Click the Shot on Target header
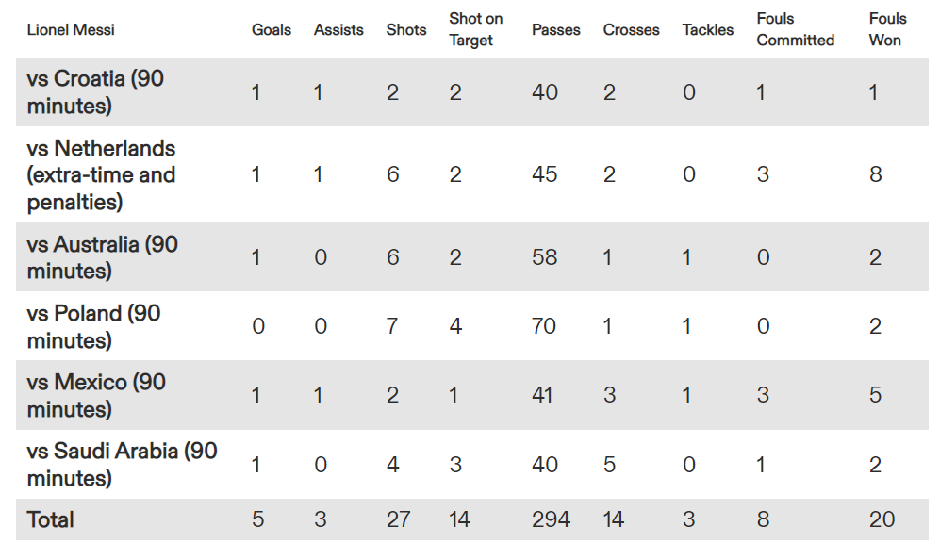Viewport: 940px width, 560px height. point(476,29)
